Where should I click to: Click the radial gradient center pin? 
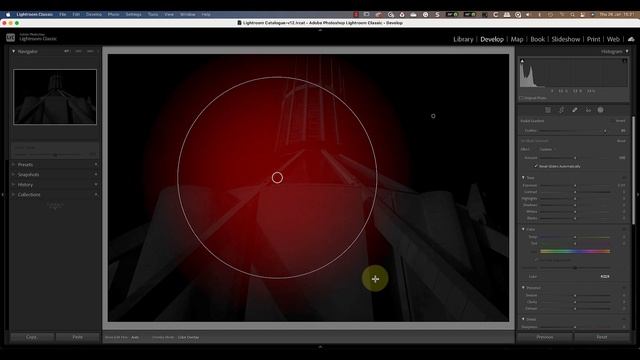277,178
